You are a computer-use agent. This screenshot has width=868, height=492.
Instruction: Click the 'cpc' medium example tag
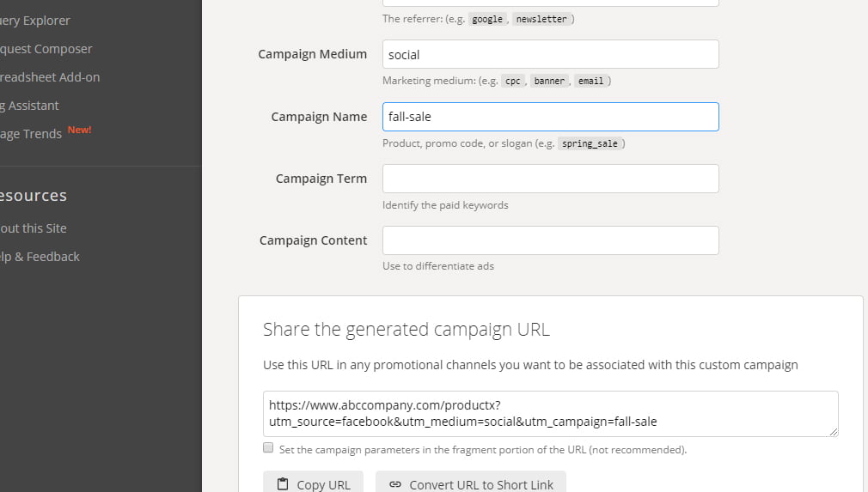click(x=512, y=82)
